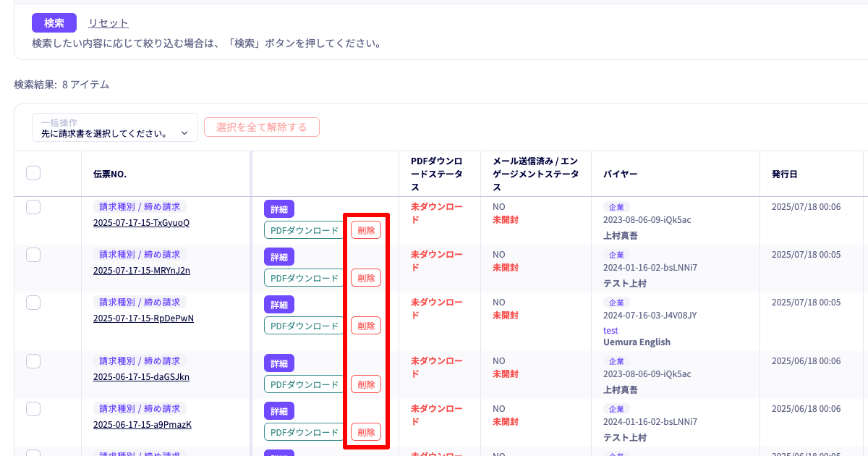Click PDFダウンロード for 2025-07-17-15-MRYnJ2n

tap(305, 278)
